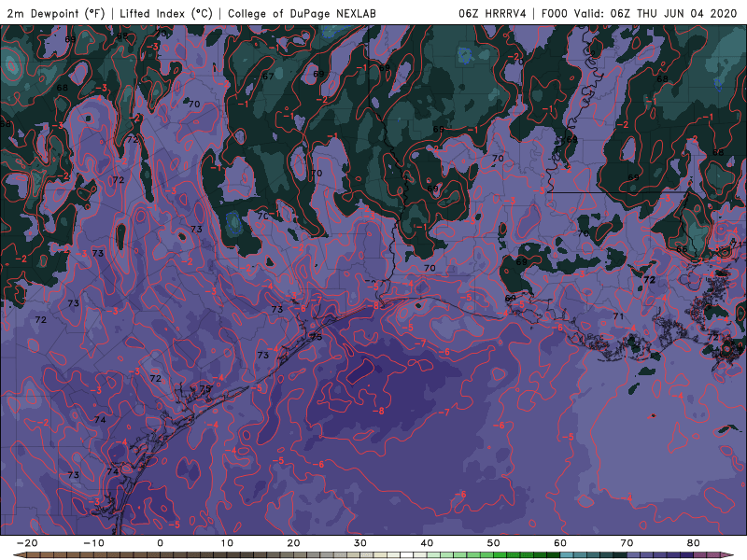Click the "F000" forecast hour text

[555, 13]
